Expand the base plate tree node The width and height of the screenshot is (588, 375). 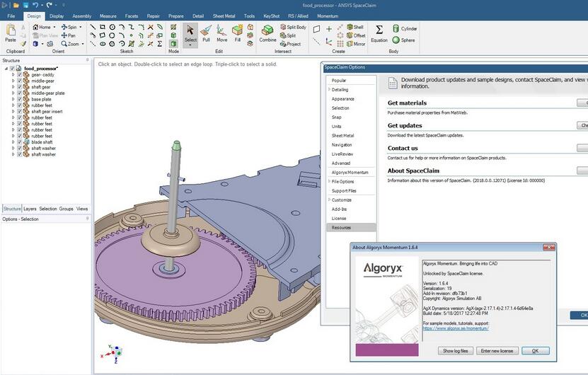click(x=13, y=99)
